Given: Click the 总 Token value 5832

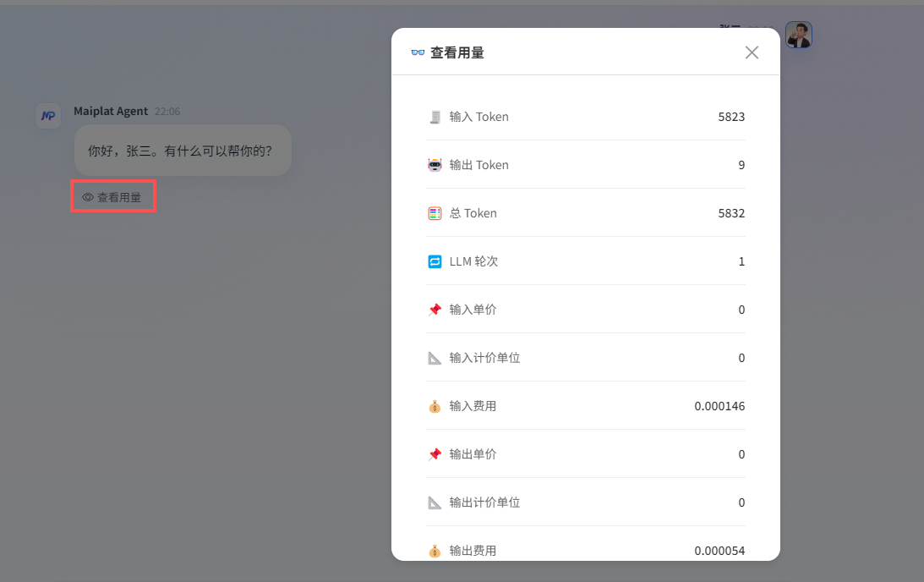Looking at the screenshot, I should (731, 213).
